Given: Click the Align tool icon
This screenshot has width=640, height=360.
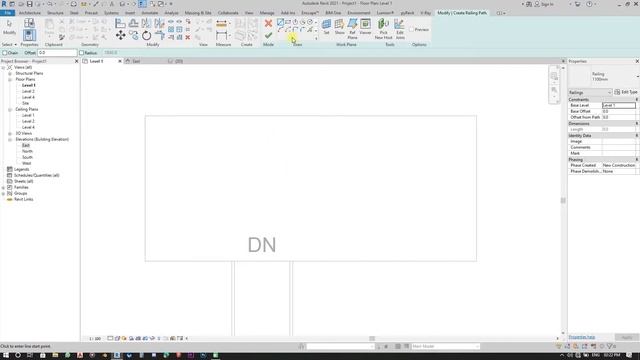Looking at the screenshot, I should coord(120,24).
